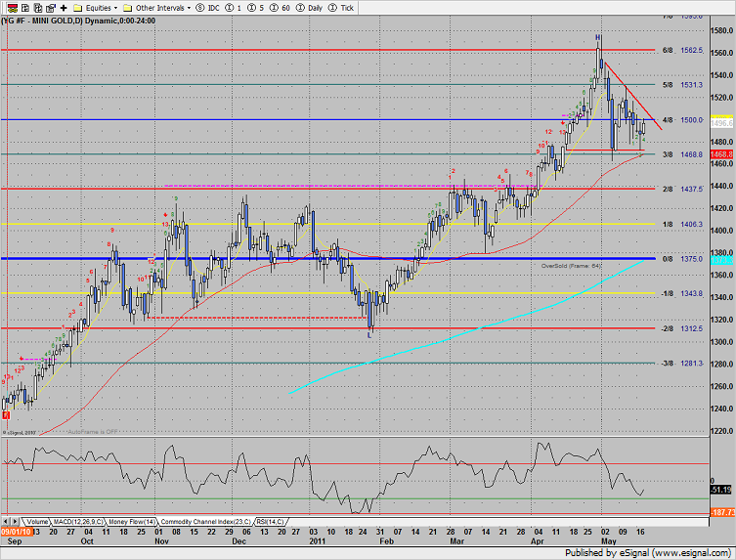Click the OverSold (Frame: 64) label
The height and width of the screenshot is (560, 736).
click(x=571, y=266)
